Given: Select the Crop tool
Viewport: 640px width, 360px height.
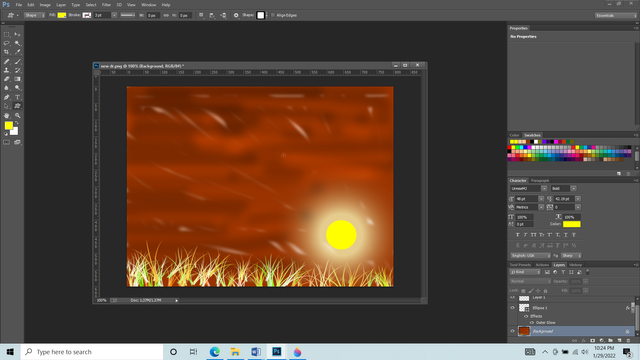Looking at the screenshot, I should [x=7, y=52].
